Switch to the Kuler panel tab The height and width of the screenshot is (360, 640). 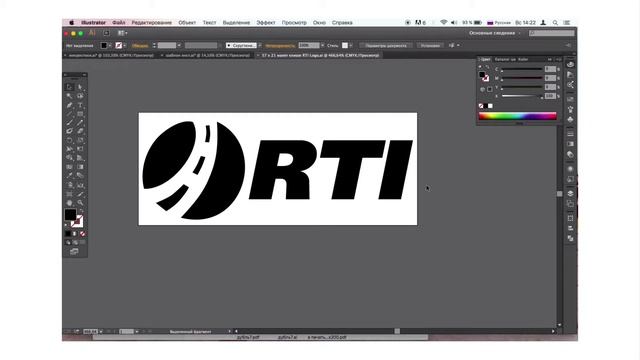click(523, 60)
